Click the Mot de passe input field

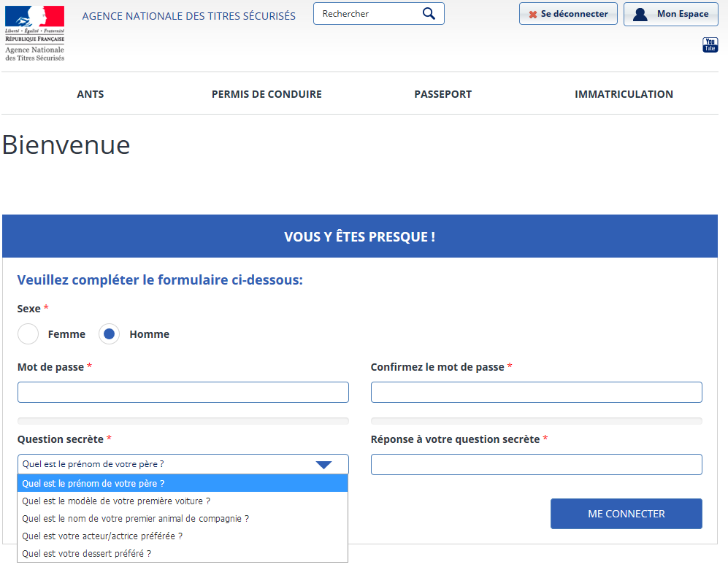183,393
